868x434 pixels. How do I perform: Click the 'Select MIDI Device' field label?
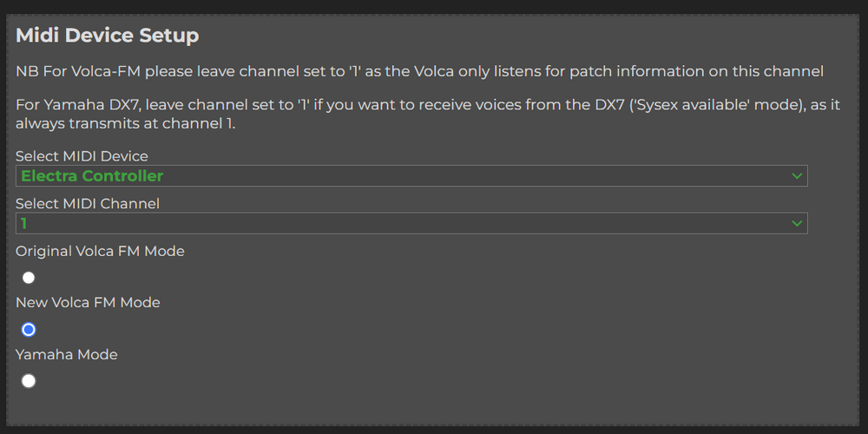pos(82,156)
